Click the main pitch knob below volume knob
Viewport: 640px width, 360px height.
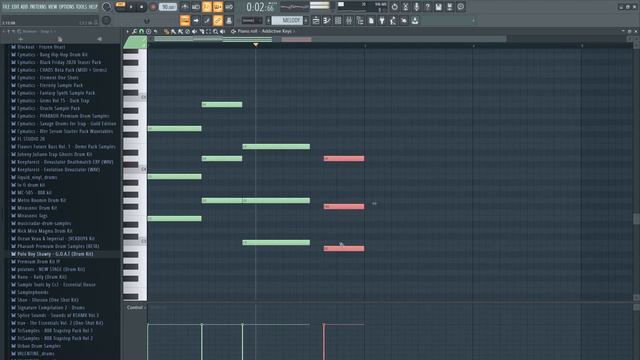coord(107,20)
